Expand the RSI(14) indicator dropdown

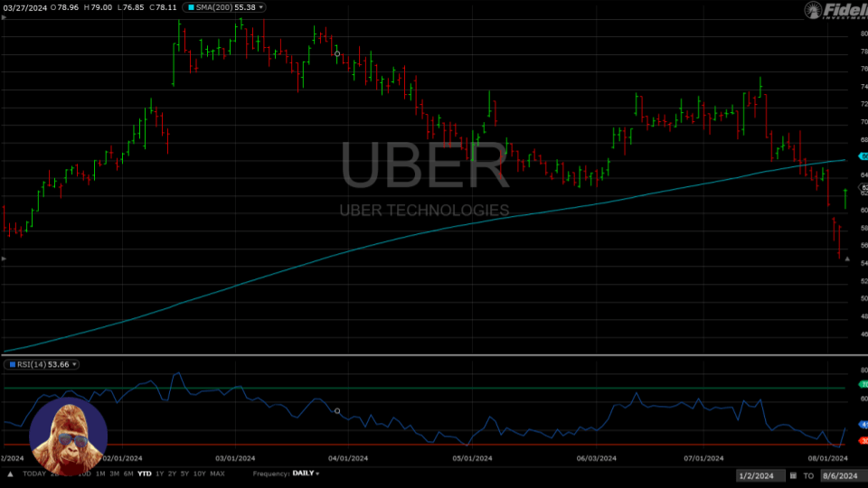[x=75, y=364]
